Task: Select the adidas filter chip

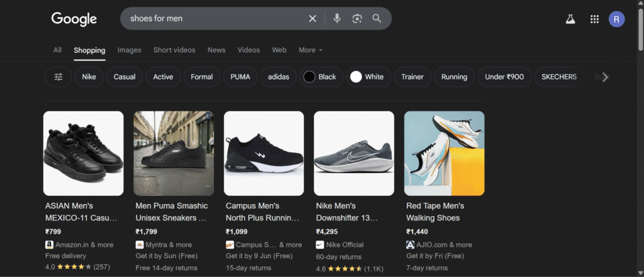Action: 279,77
